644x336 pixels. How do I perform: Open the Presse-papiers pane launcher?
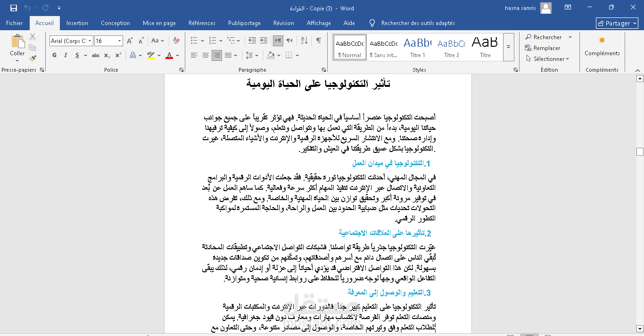click(42, 70)
